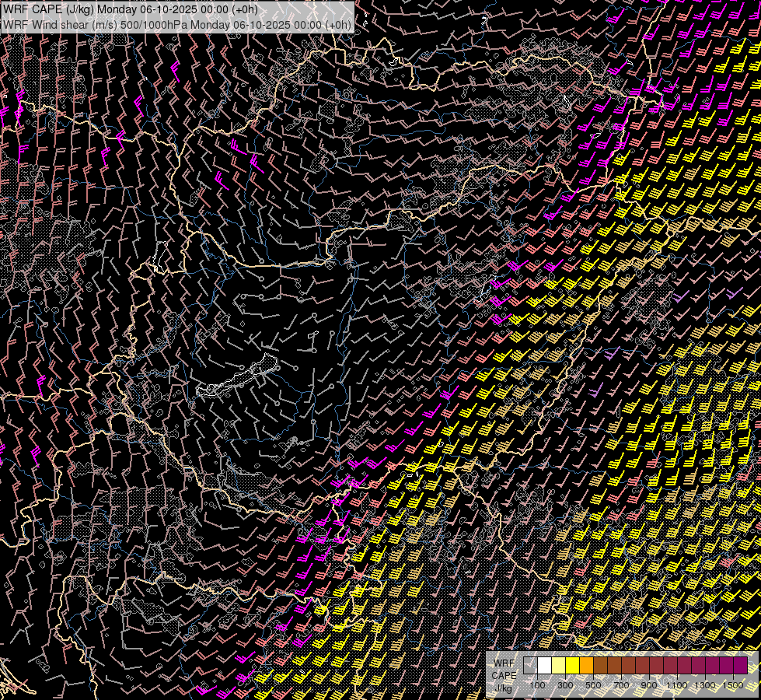Click the 1300 legend value
The width and height of the screenshot is (761, 700).
pos(705,685)
